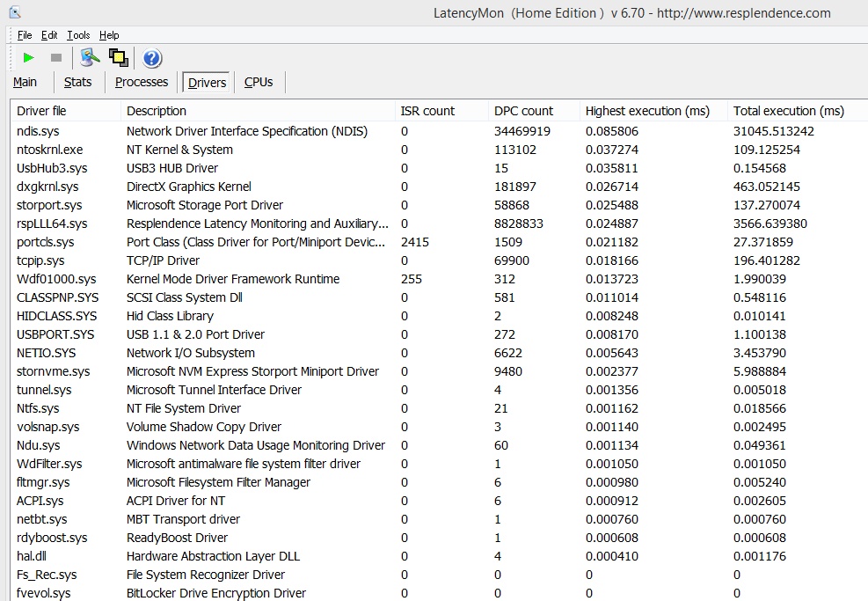Start monitoring with the green play icon

28,57
